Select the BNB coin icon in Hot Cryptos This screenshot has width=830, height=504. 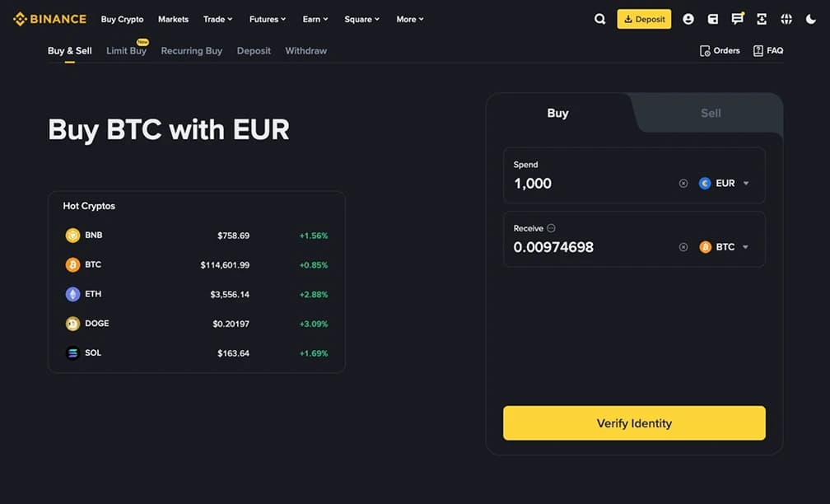[72, 235]
